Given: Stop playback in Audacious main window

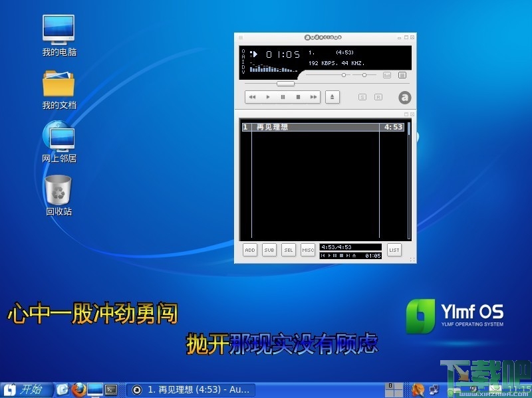Looking at the screenshot, I should [298, 97].
